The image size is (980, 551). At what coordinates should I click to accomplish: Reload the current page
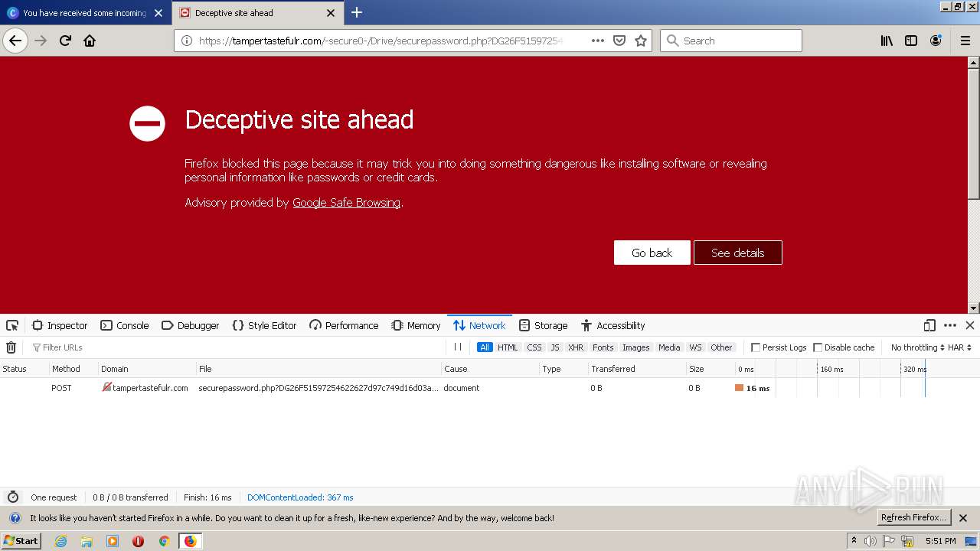pos(66,41)
